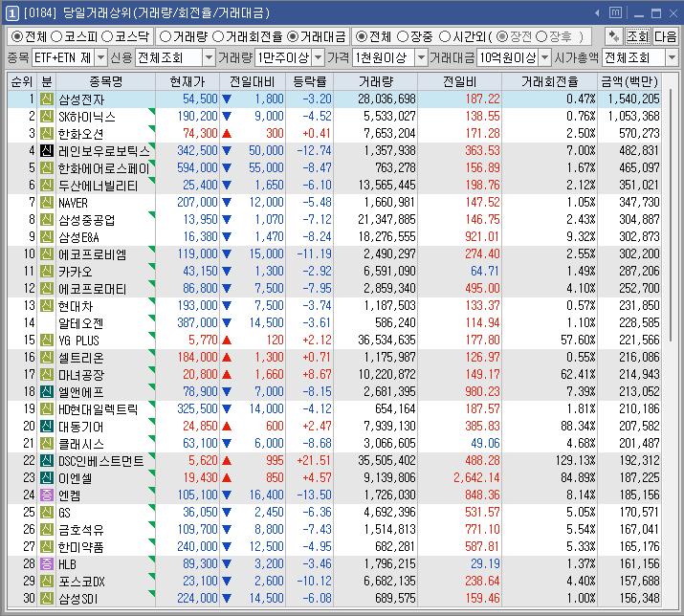This screenshot has width=684, height=616.
Task: Click the 신 badge icon for 삼성전자
Action: pos(47,99)
